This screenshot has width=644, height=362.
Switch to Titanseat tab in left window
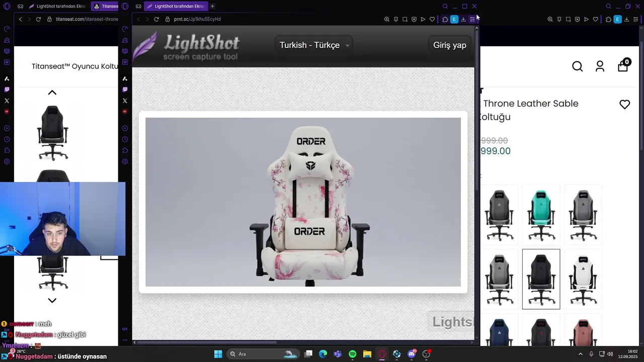pyautogui.click(x=106, y=6)
